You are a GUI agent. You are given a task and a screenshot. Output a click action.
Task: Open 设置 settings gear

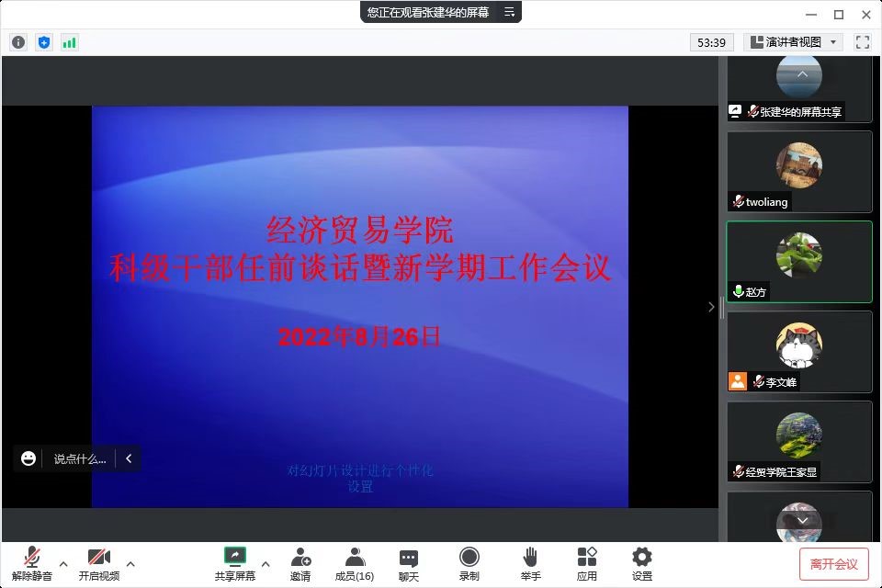(642, 564)
